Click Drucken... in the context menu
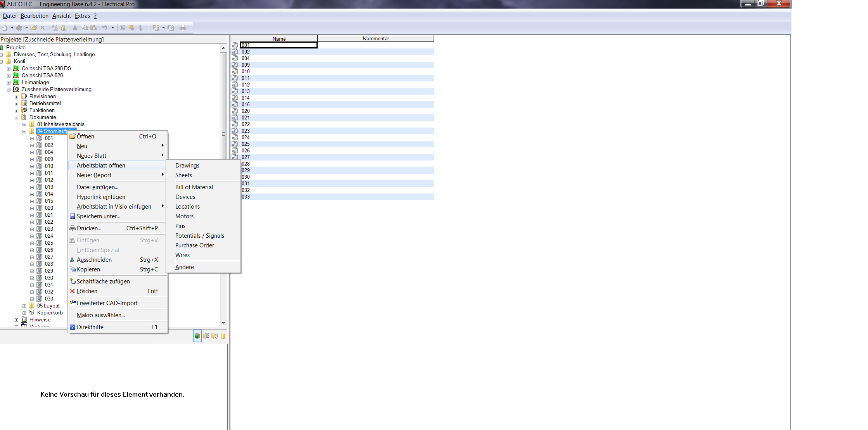 [x=118, y=228]
